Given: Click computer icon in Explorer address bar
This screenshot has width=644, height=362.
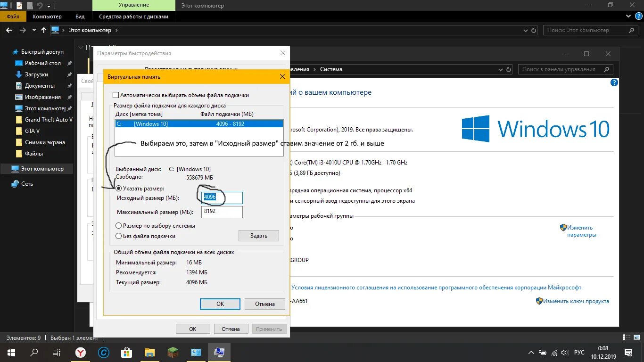Looking at the screenshot, I should tap(55, 30).
